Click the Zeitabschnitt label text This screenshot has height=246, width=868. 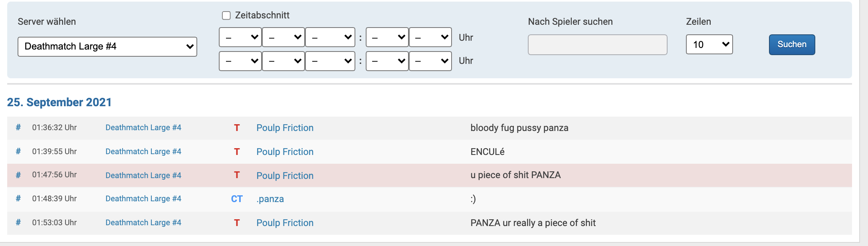[x=262, y=15]
